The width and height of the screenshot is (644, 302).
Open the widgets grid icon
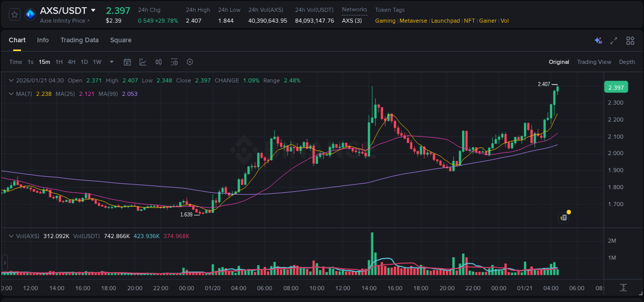630,40
